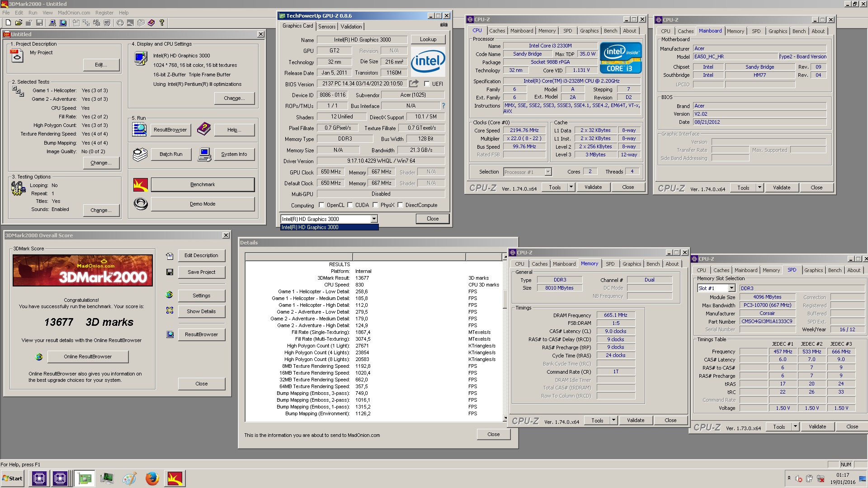This screenshot has width=868, height=488.
Task: Click the Name field showing Intel(R) HD Graphics 3000
Action: click(x=362, y=39)
